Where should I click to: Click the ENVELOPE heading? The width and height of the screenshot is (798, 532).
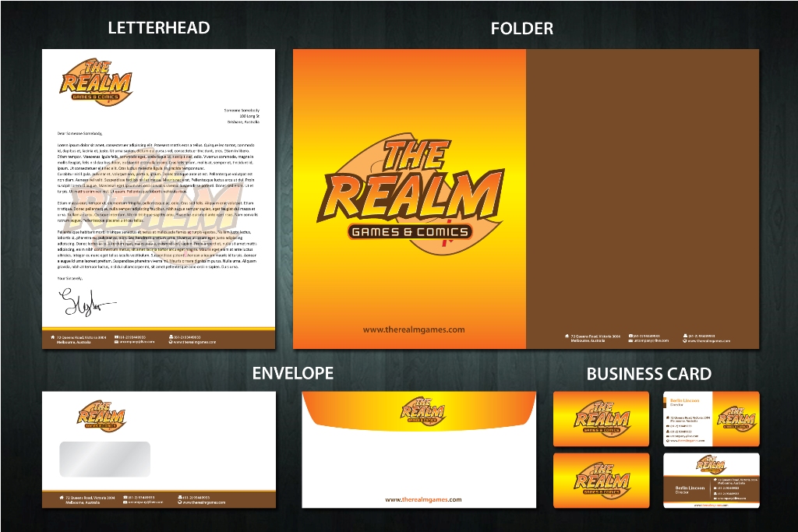(x=292, y=374)
